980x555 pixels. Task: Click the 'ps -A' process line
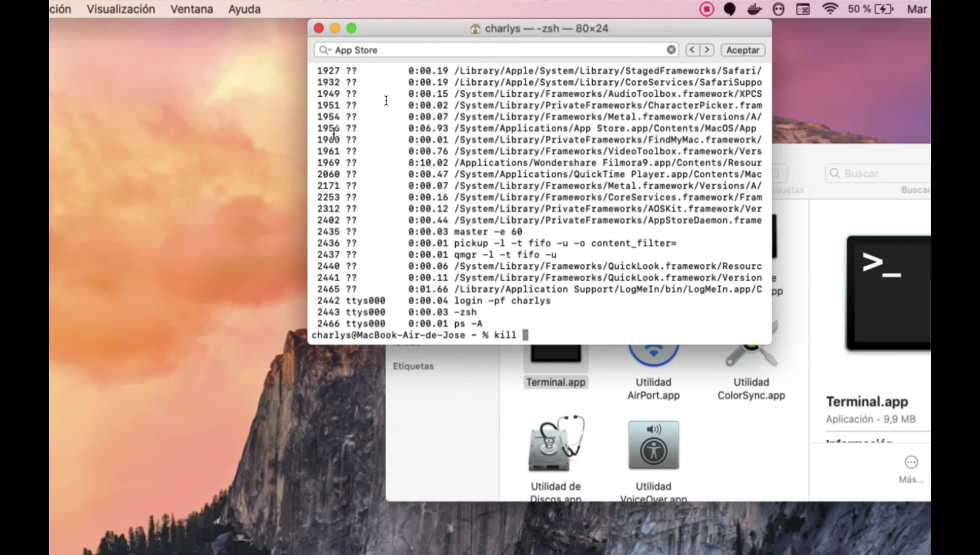click(400, 324)
